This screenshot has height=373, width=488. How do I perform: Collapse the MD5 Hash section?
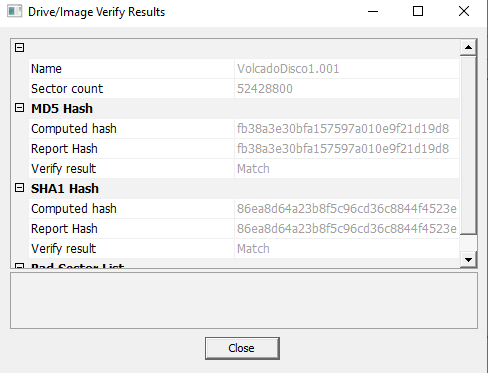20,108
